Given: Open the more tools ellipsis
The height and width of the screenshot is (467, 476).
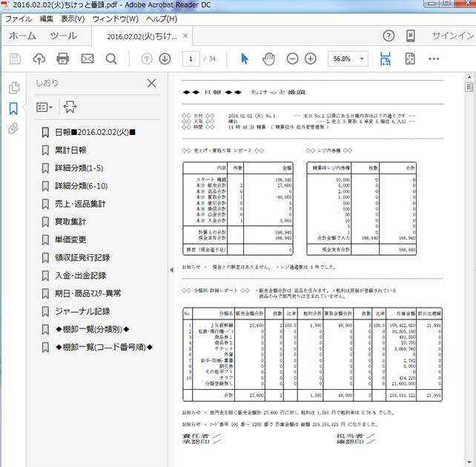Looking at the screenshot, I should pos(434,59).
